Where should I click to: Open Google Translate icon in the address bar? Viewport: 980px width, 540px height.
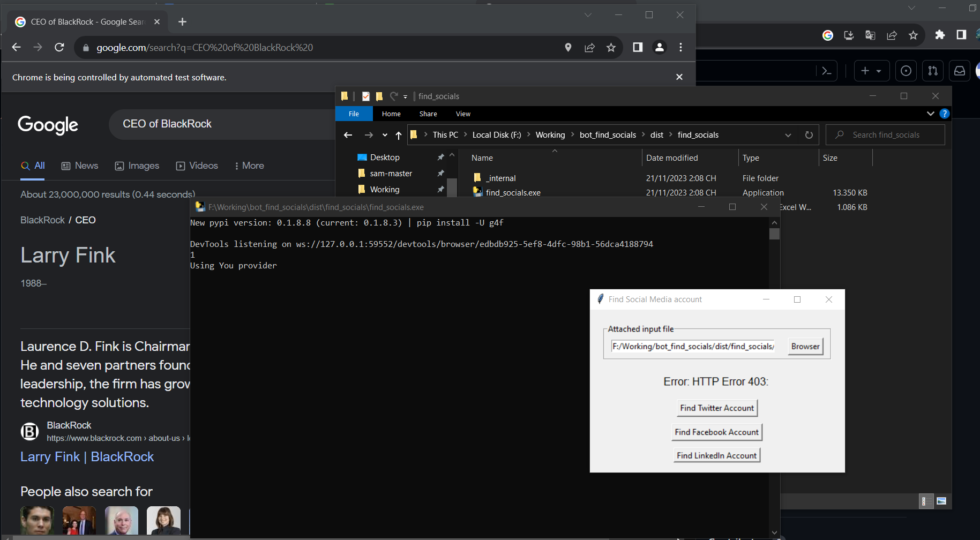[870, 35]
